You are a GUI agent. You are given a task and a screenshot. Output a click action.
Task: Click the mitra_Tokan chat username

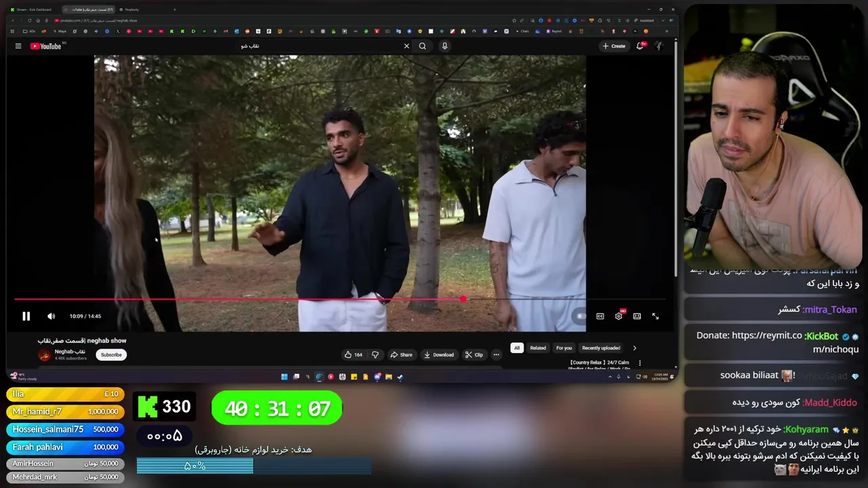coord(830,310)
